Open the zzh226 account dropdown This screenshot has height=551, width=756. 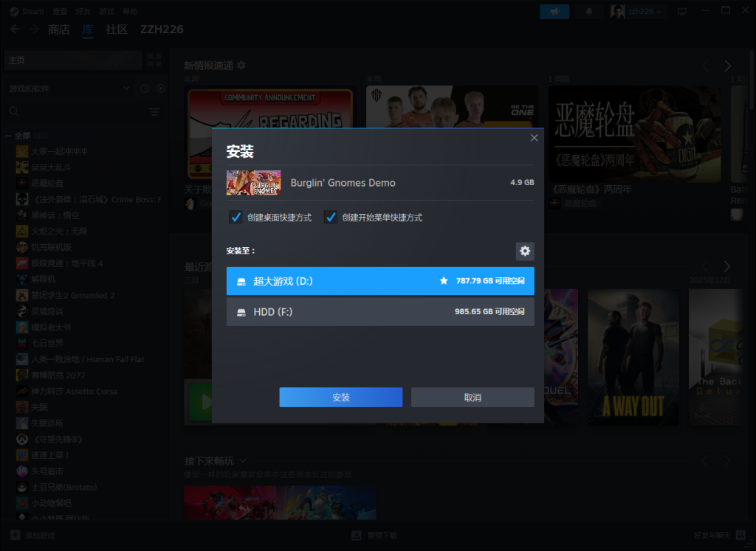(x=637, y=11)
